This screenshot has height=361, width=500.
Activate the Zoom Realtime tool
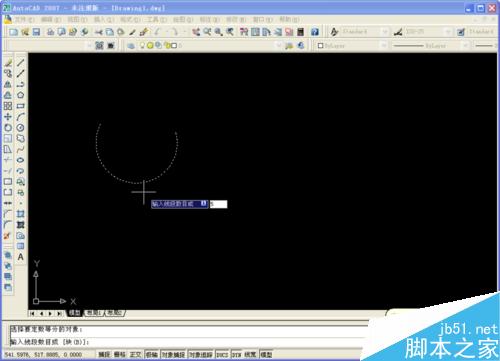coord(207,32)
